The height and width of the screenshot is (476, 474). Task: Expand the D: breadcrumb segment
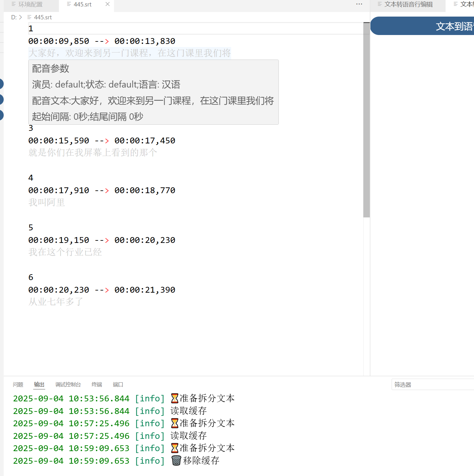[14, 18]
